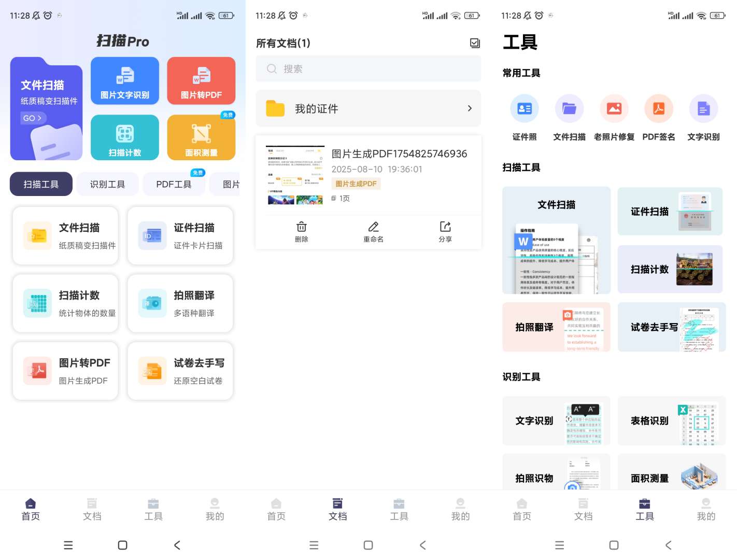737x560 pixels.
Task: Select the 扫描工具 tab
Action: (x=41, y=184)
